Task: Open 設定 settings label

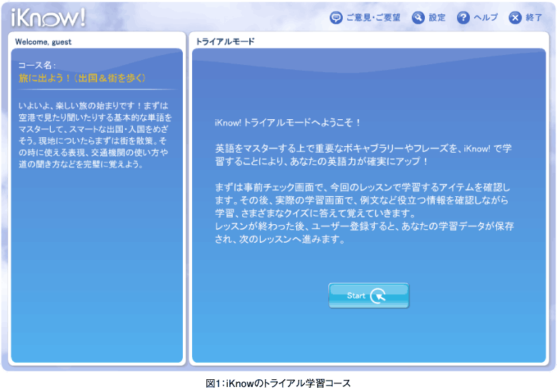Action: click(437, 17)
